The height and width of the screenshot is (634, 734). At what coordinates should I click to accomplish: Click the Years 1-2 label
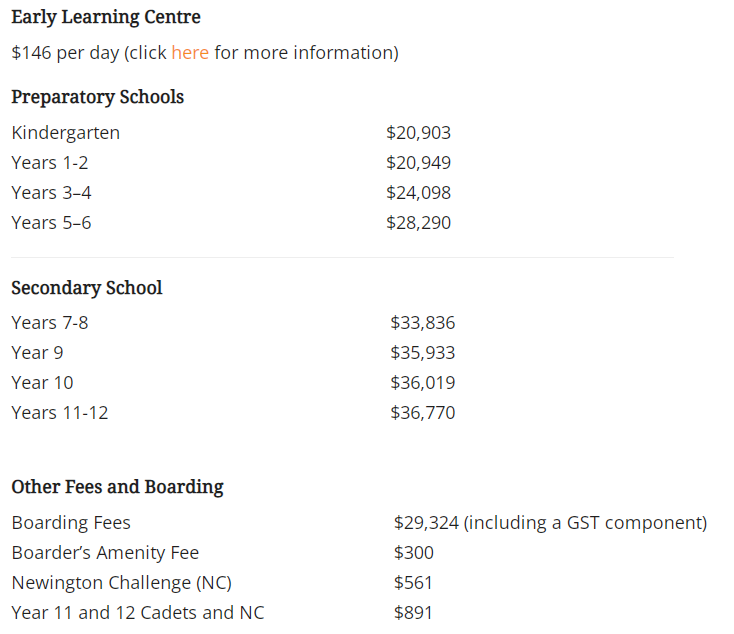pos(50,162)
